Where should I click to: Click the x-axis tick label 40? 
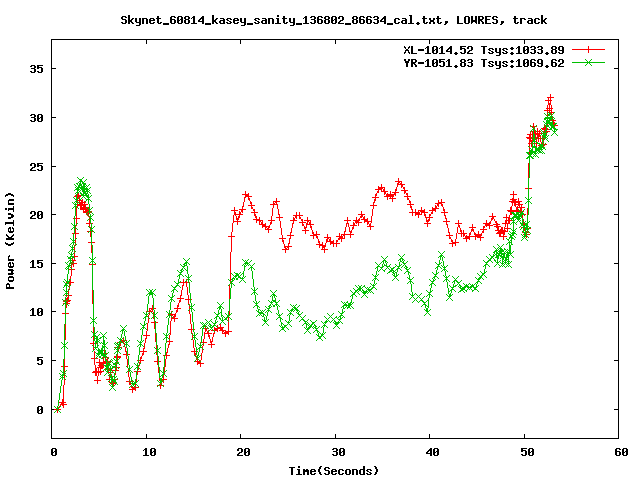(x=432, y=452)
